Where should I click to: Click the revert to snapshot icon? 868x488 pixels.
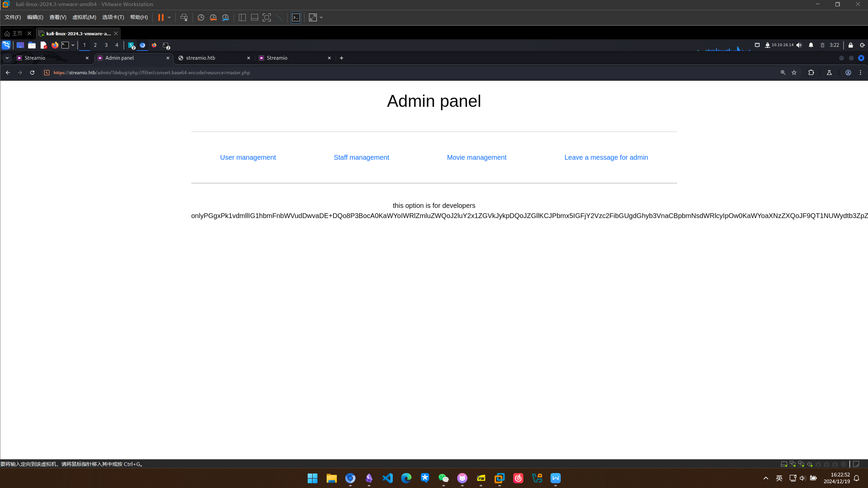pos(213,18)
